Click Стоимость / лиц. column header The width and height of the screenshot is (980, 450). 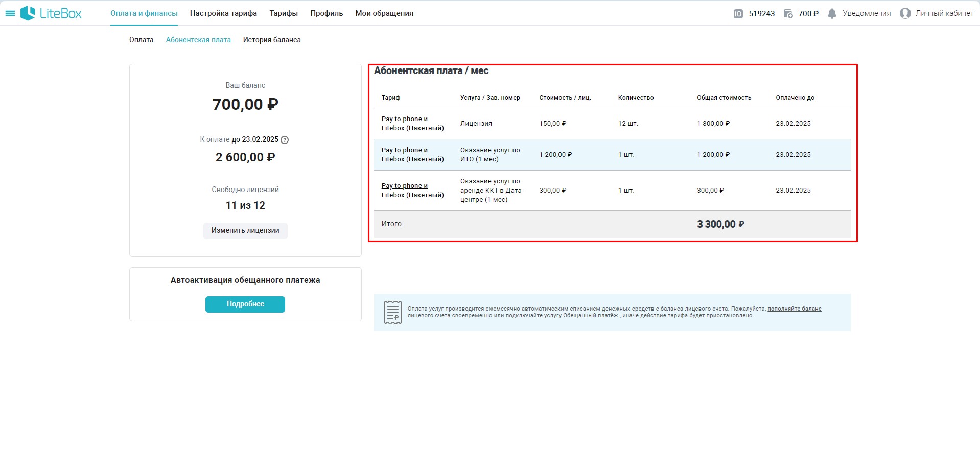[x=565, y=98]
